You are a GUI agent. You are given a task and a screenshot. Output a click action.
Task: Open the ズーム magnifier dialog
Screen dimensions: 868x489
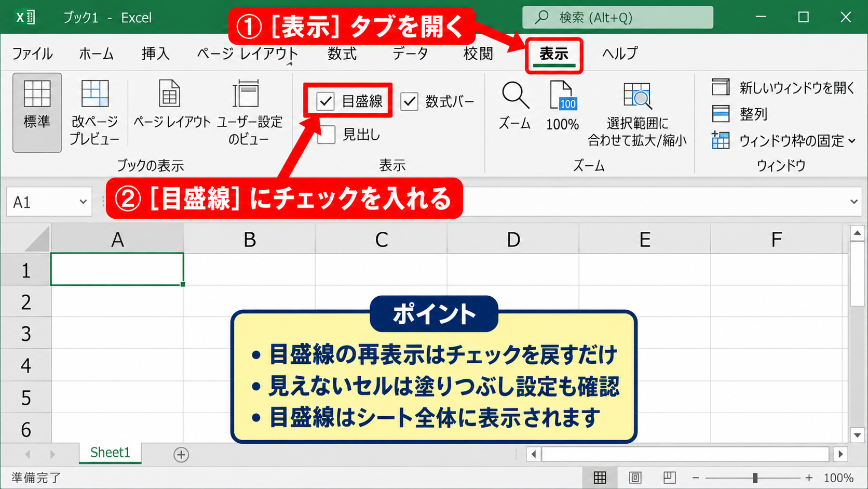[515, 106]
